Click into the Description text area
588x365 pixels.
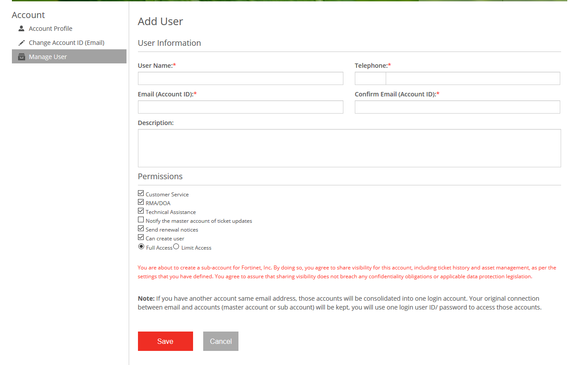click(349, 147)
